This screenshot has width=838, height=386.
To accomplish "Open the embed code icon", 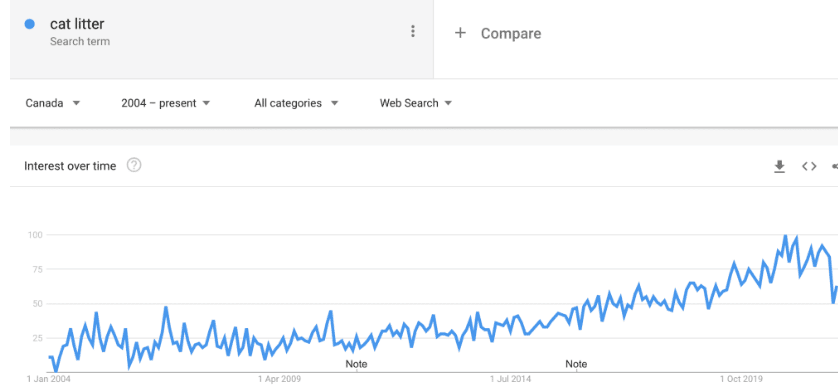I will 809,166.
